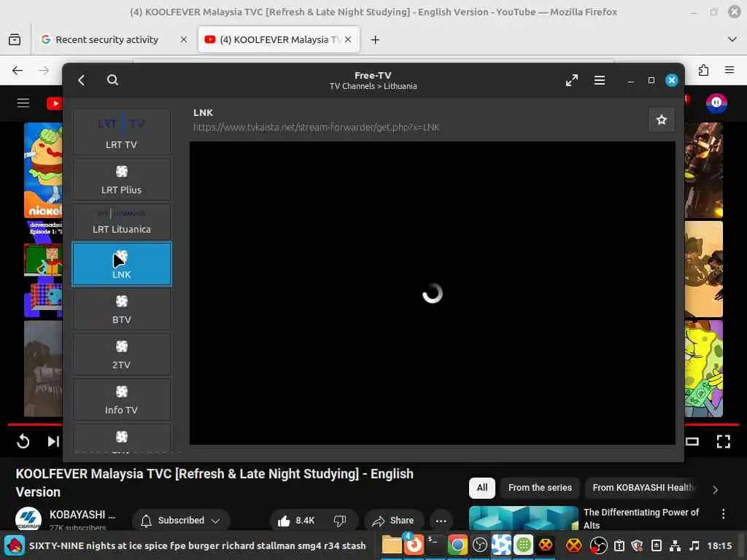Open terminal in taskbar
This screenshot has width=747, height=560.
pos(435,545)
